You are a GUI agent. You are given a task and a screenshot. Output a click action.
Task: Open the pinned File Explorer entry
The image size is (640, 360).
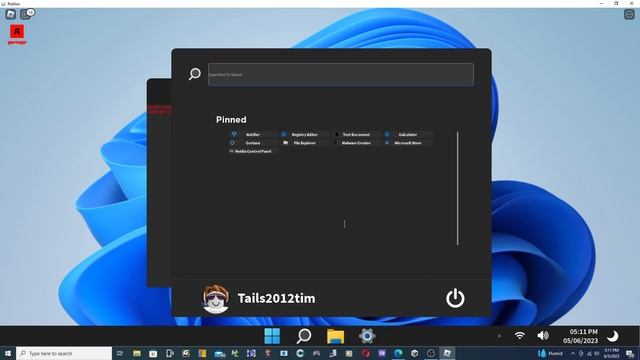point(304,143)
